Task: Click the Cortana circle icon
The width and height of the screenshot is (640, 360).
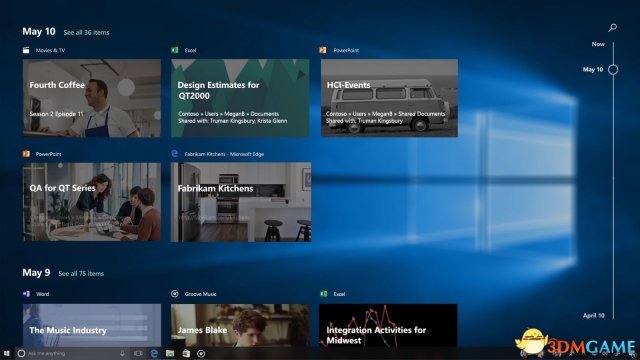Action: pos(22,353)
